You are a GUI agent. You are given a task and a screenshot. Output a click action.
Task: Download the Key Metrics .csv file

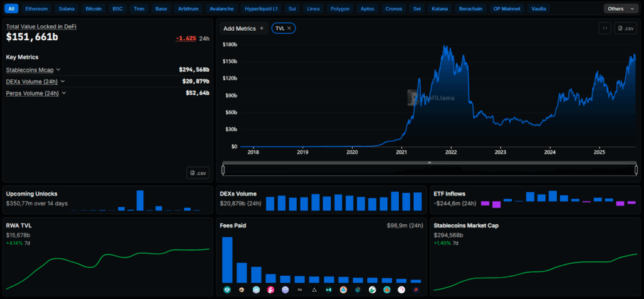click(x=198, y=173)
